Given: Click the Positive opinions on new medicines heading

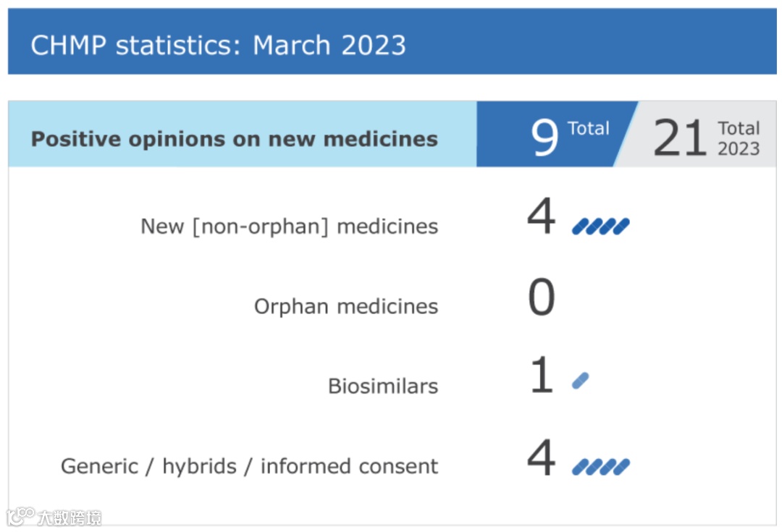Looking at the screenshot, I should point(235,138).
